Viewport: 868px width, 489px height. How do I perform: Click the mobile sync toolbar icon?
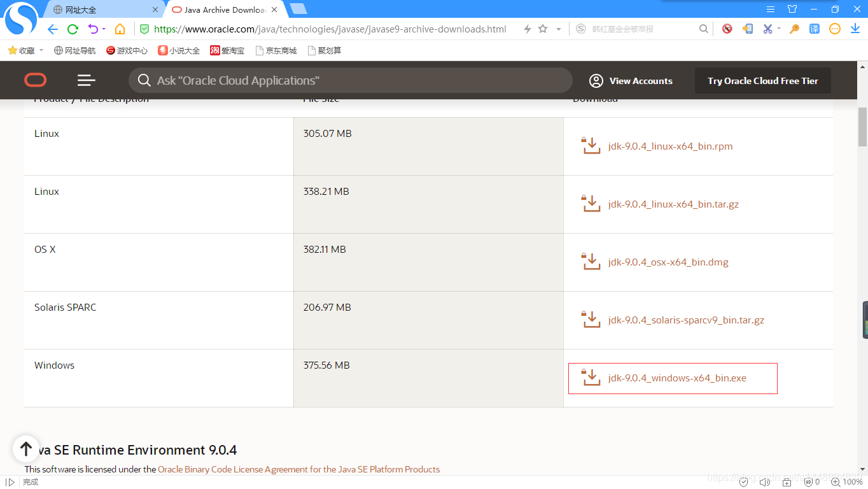click(748, 29)
